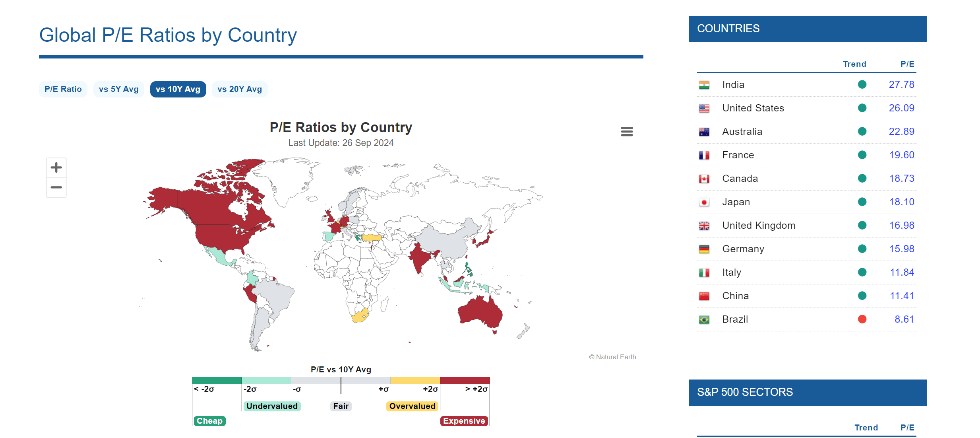Zoom out on the map
The image size is (980, 438).
(x=56, y=187)
